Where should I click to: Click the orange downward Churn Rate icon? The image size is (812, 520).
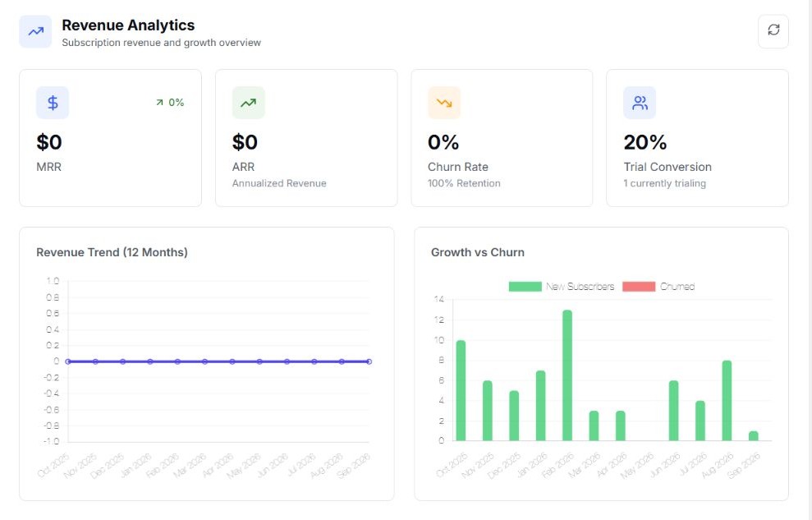click(x=444, y=103)
